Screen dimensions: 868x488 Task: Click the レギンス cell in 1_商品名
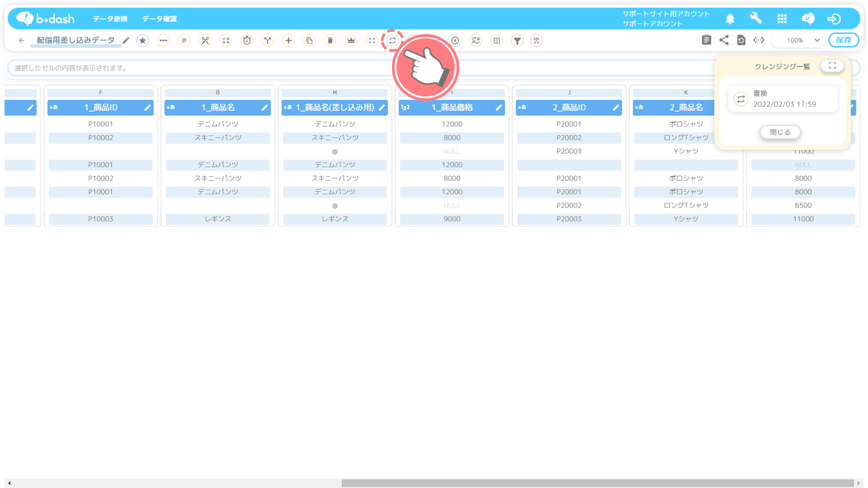[x=218, y=219]
